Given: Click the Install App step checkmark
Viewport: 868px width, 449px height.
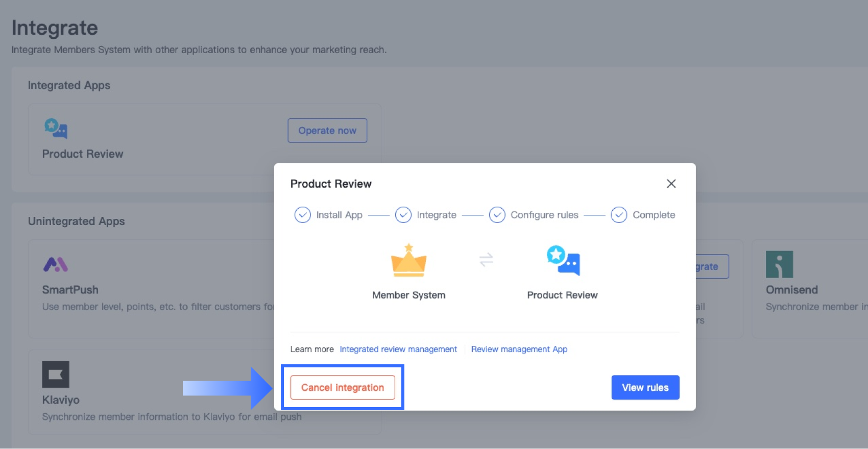Looking at the screenshot, I should [x=302, y=215].
